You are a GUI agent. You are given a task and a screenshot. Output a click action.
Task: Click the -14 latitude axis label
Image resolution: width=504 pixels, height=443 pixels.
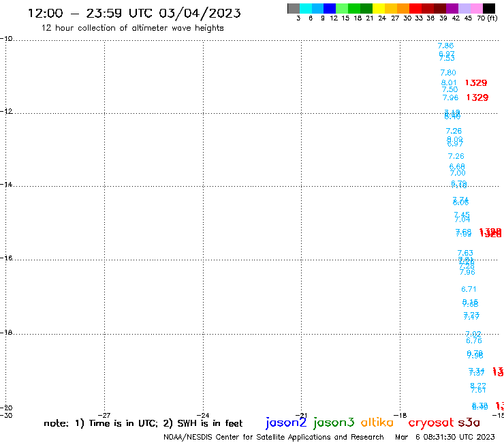point(6,185)
